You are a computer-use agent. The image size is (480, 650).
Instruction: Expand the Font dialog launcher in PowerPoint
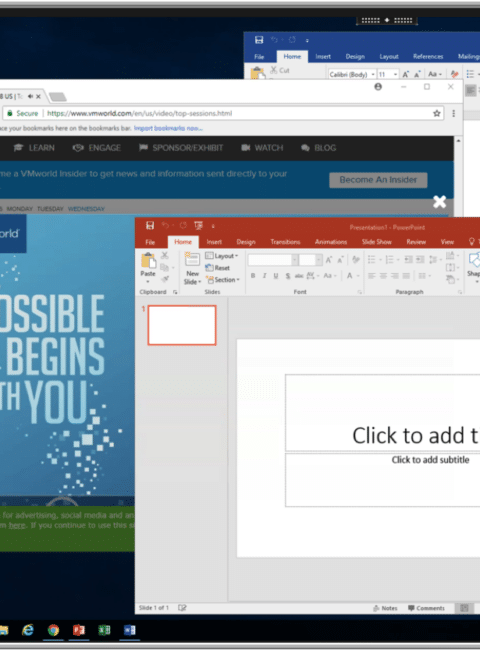tap(359, 292)
